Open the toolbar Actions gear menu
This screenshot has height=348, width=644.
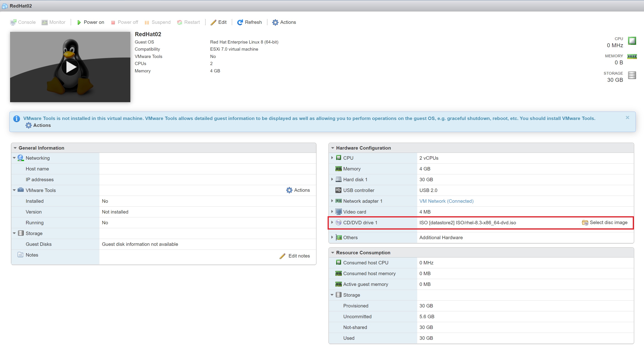(x=275, y=22)
